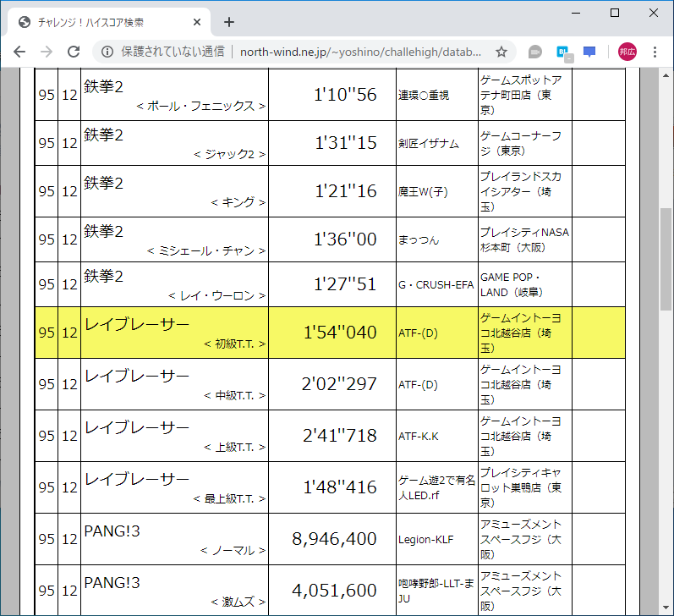The image size is (674, 616).
Task: Reload the current page
Action: 74,52
